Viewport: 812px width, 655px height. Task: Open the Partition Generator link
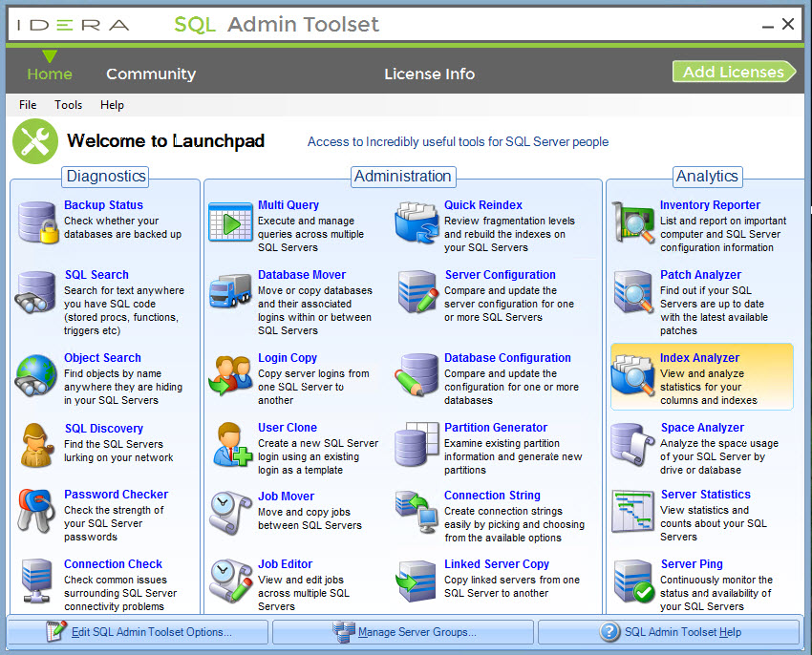tap(496, 428)
